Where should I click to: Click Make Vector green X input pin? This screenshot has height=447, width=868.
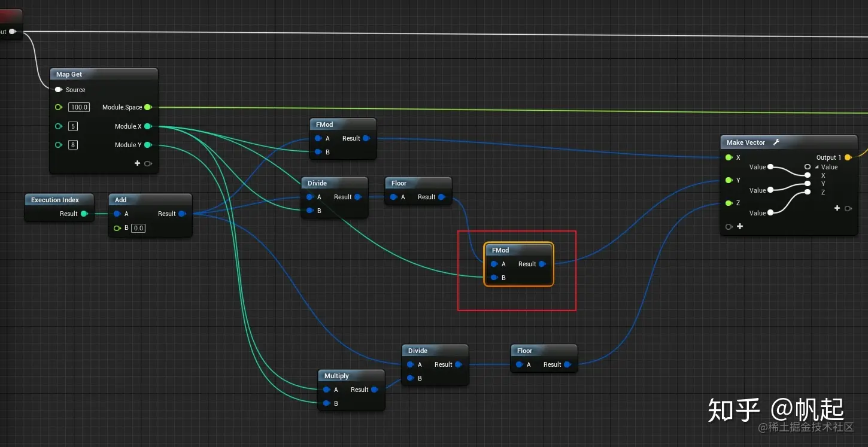tap(729, 157)
